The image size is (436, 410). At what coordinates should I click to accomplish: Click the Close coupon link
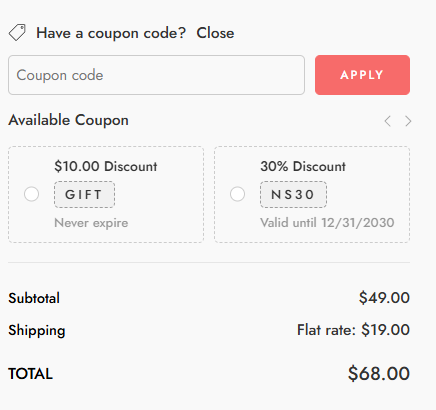tap(215, 33)
